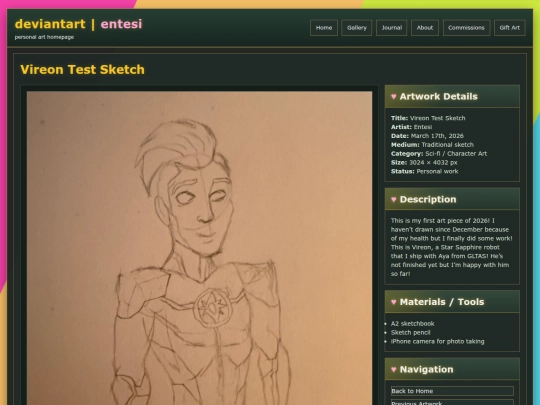Viewport: 540px width, 405px height.
Task: Click the iPhone camera for photo taking item
Action: click(x=437, y=342)
